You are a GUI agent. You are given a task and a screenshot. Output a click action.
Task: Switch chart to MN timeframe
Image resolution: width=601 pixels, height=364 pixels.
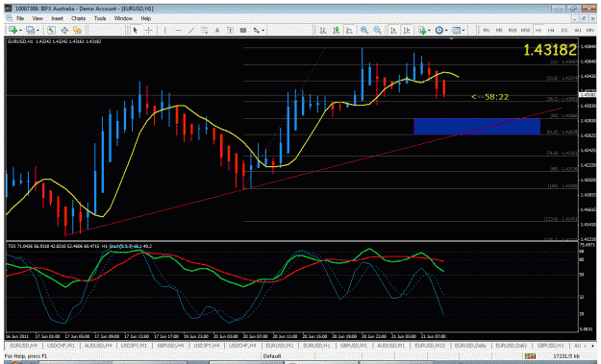pos(590,30)
